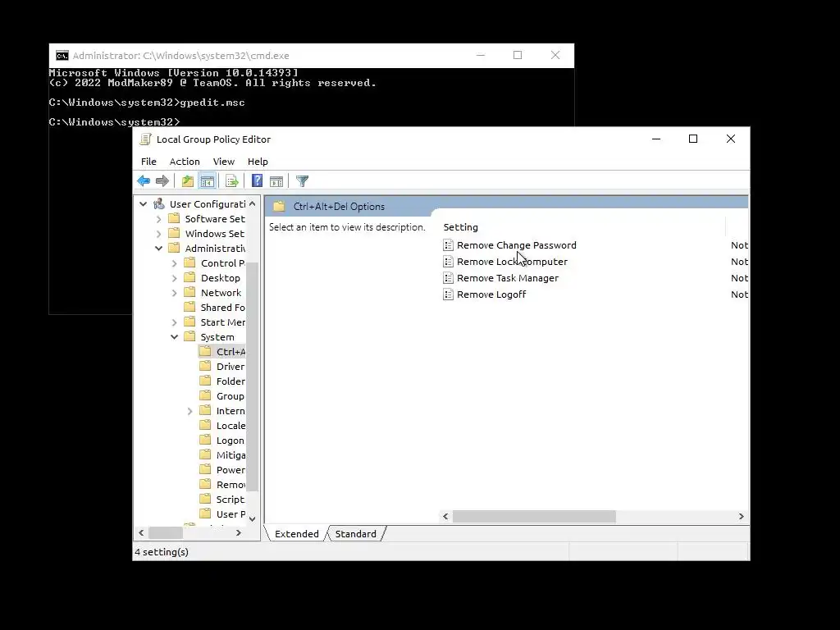840x630 pixels.
Task: Collapse the Administrative Templates node
Action: coord(158,249)
